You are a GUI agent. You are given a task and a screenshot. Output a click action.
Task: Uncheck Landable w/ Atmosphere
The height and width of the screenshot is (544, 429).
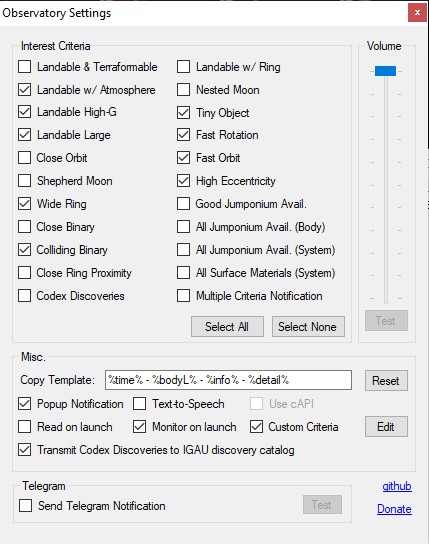click(x=25, y=90)
